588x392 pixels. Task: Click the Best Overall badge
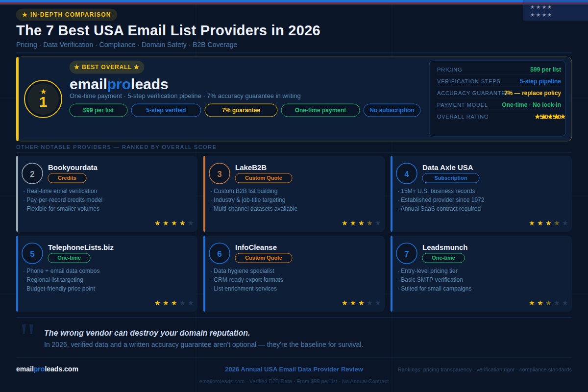click(x=107, y=67)
